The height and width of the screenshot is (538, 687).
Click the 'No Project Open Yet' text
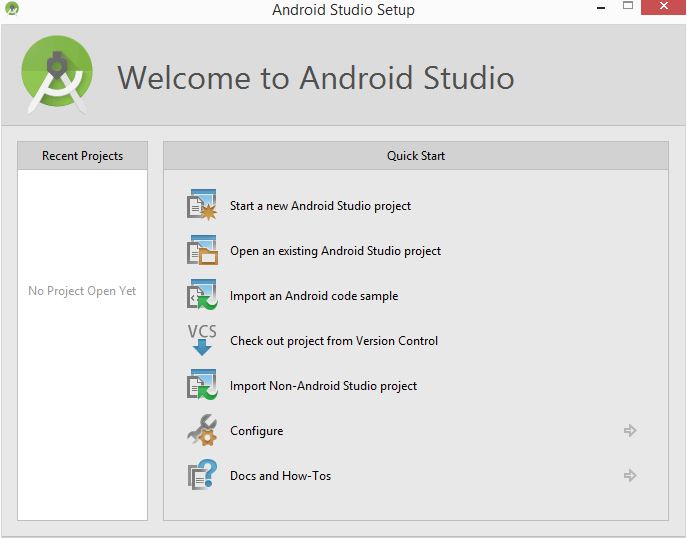pos(82,291)
